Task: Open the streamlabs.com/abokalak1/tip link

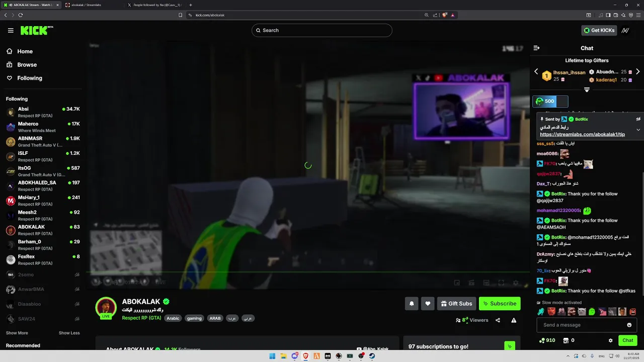Action: pyautogui.click(x=582, y=135)
